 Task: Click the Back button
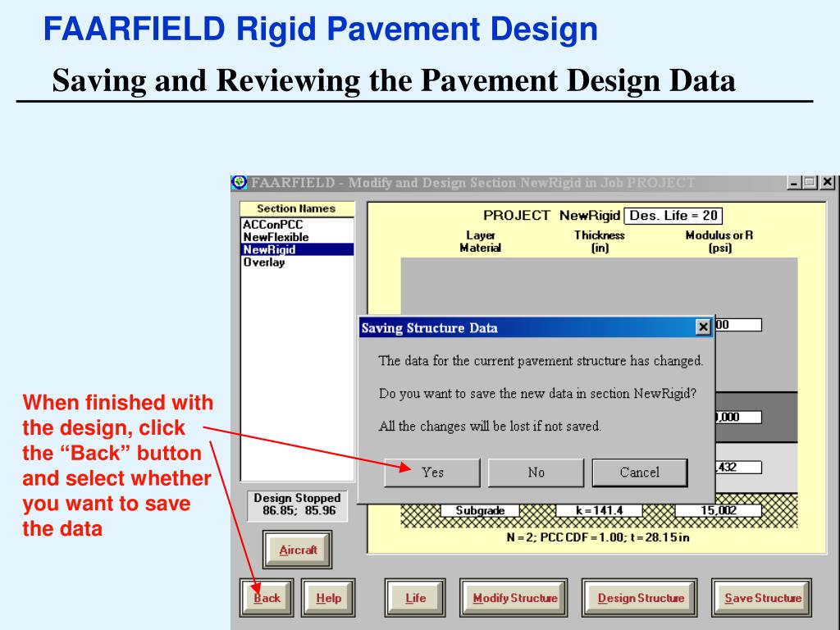point(267,598)
